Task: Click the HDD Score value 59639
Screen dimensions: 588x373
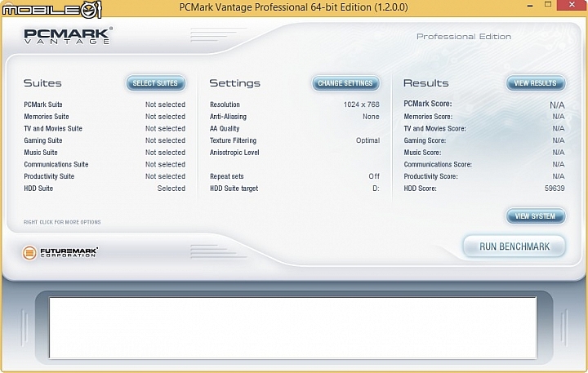Action: [555, 189]
